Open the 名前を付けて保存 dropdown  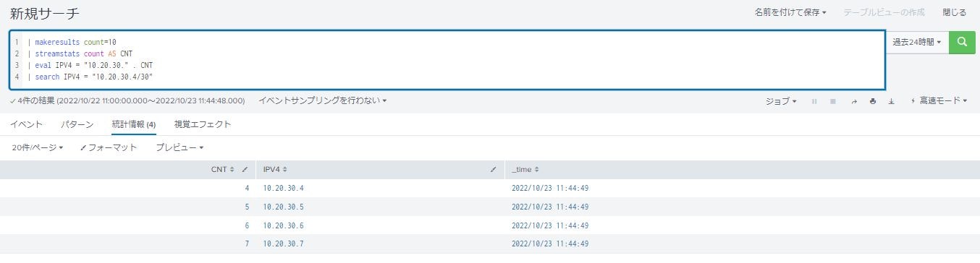790,12
